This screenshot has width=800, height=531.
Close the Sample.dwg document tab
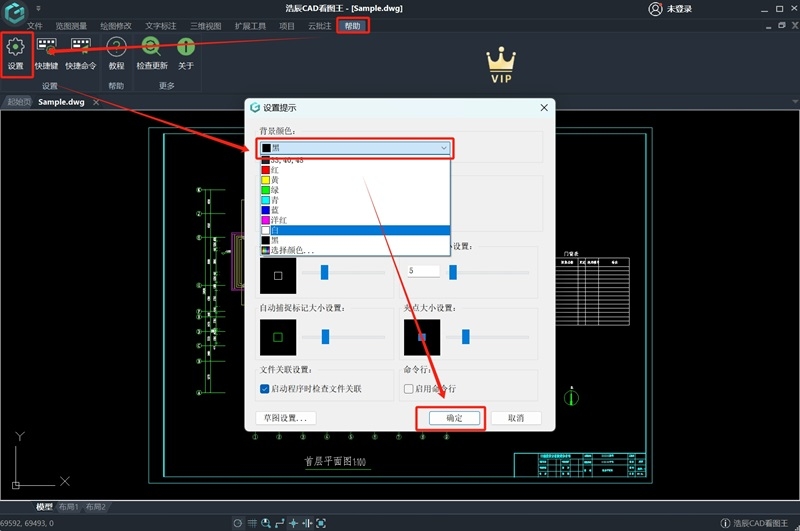pyautogui.click(x=96, y=102)
